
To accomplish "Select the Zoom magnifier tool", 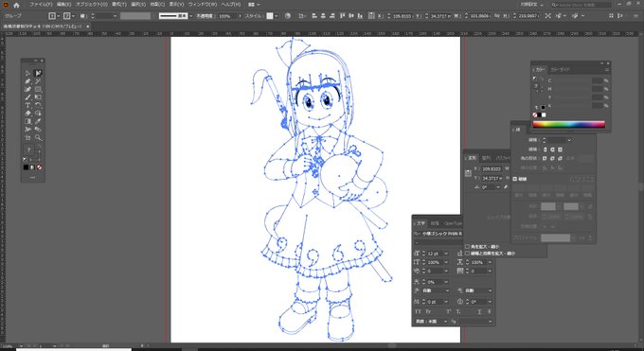I will click(x=38, y=137).
